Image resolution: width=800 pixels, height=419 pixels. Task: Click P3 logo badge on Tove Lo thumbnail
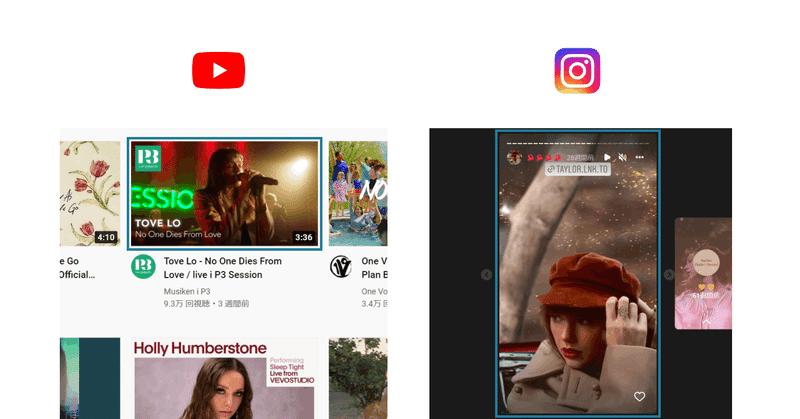click(x=148, y=159)
